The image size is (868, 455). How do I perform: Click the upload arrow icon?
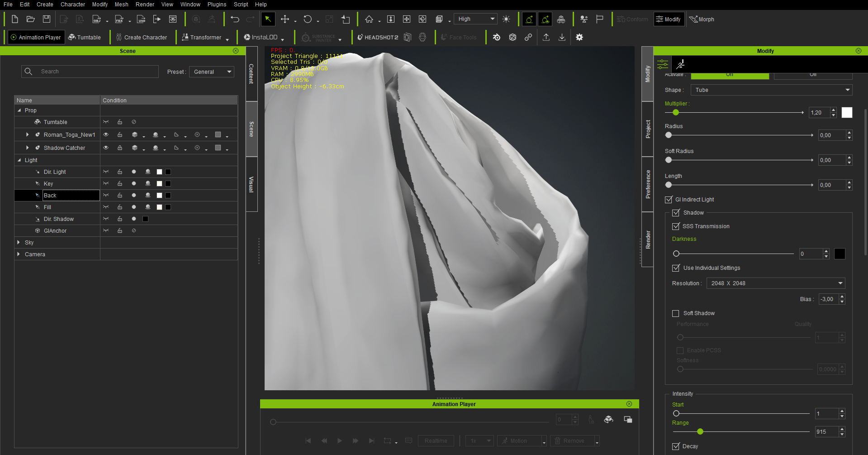(546, 37)
